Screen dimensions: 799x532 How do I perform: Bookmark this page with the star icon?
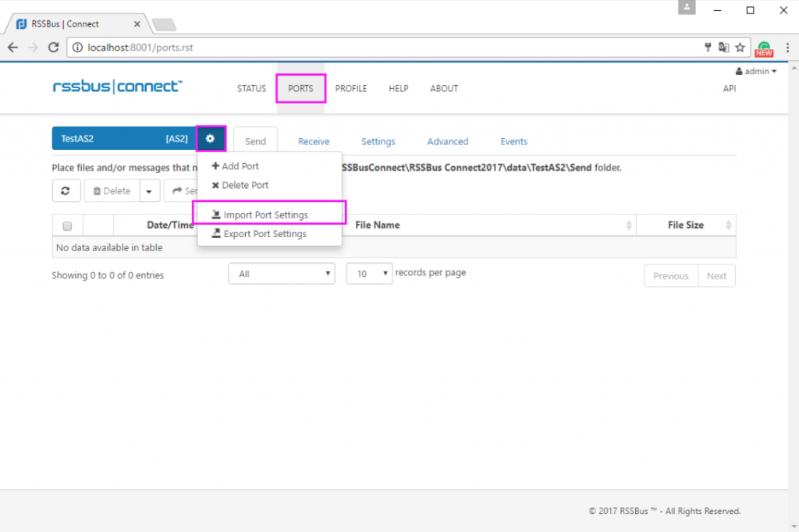(740, 48)
